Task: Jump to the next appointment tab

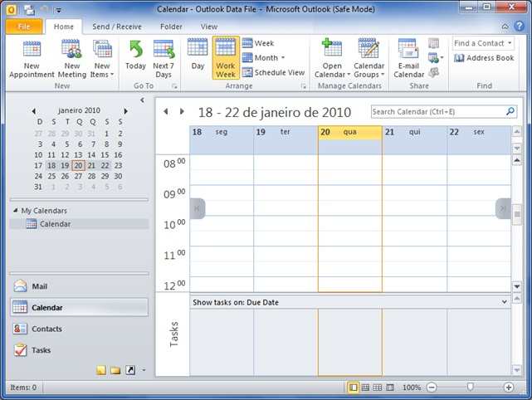Action: 503,208
